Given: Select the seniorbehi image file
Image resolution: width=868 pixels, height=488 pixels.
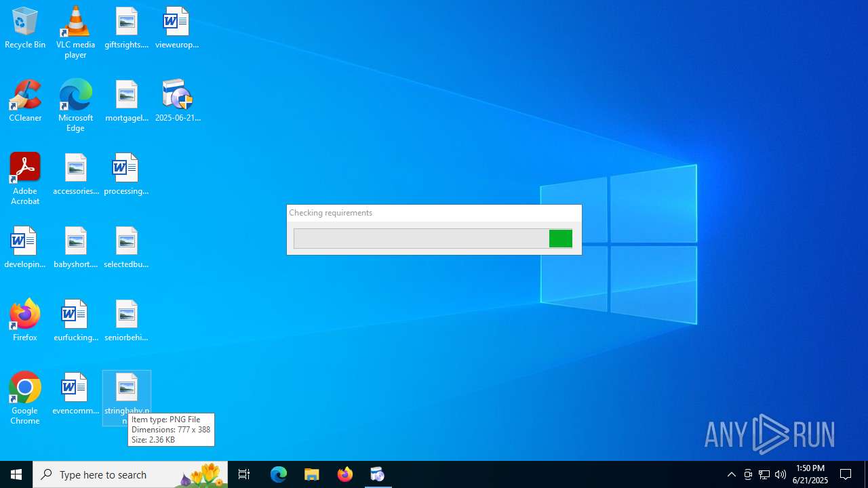Looking at the screenshot, I should tap(126, 321).
